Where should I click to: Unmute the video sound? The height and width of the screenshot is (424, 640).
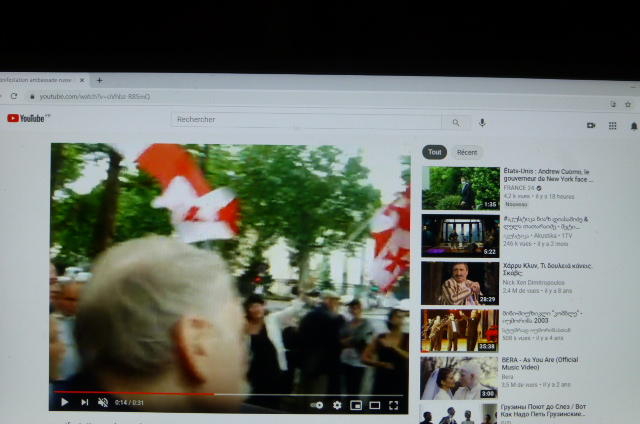pos(103,403)
